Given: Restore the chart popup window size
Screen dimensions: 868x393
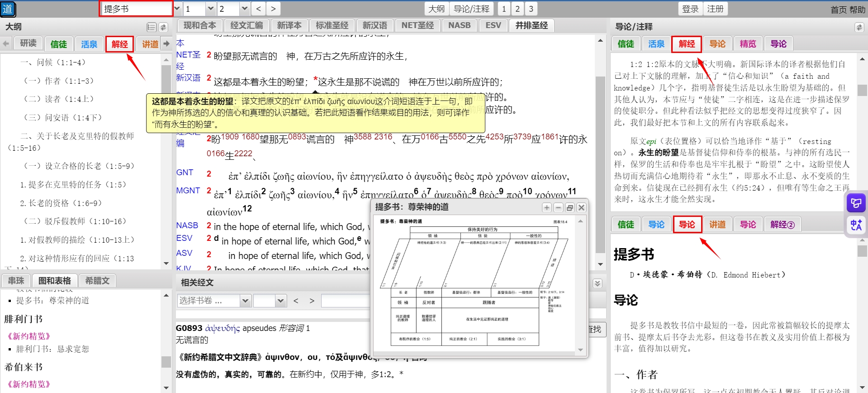Looking at the screenshot, I should click(570, 207).
